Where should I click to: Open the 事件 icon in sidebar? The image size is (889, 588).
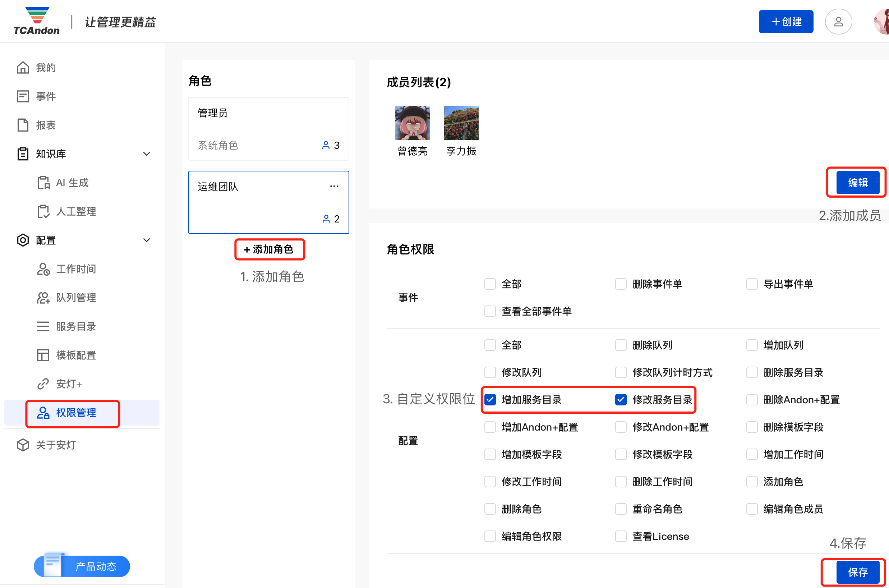23,96
